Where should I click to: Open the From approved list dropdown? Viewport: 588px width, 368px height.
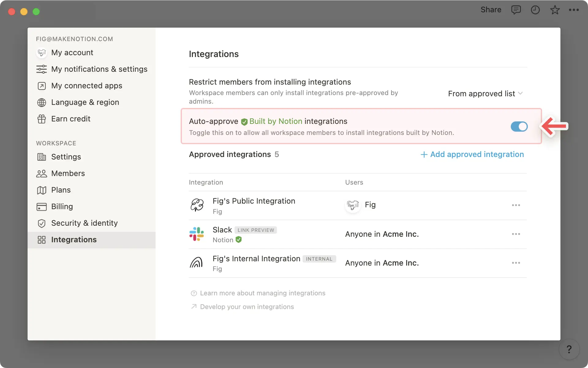(485, 94)
